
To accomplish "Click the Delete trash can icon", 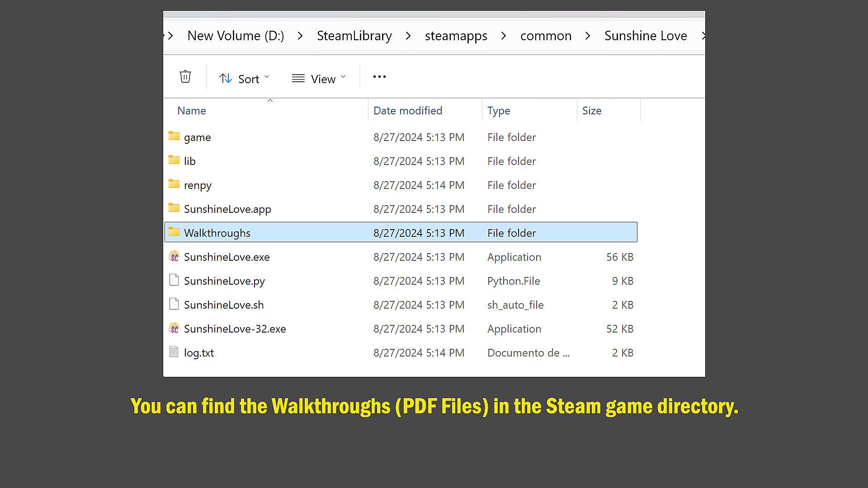I will tap(185, 77).
